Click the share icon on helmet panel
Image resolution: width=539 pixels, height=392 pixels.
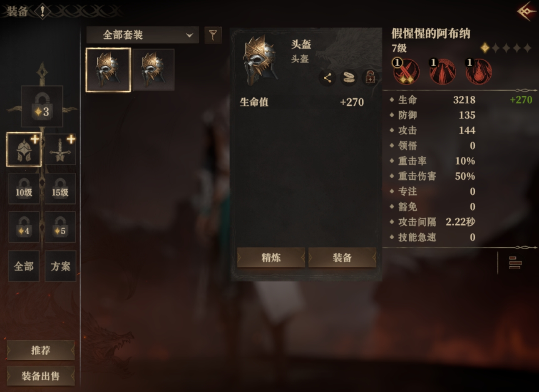(327, 78)
